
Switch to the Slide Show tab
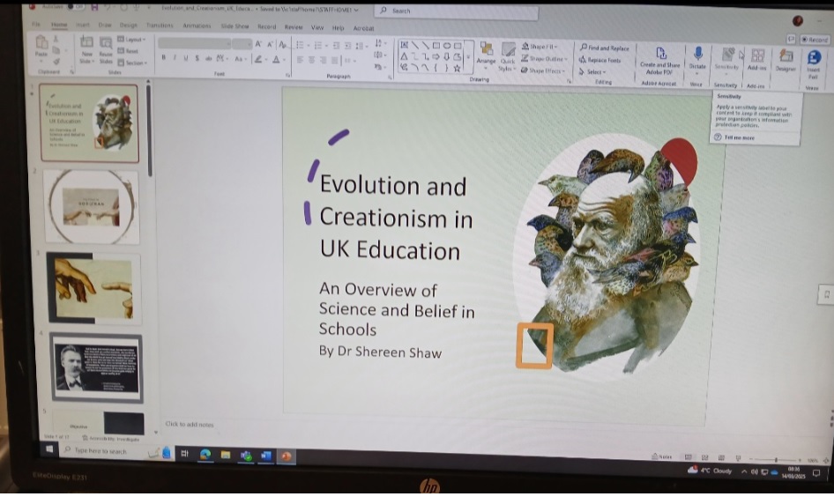tap(235, 26)
